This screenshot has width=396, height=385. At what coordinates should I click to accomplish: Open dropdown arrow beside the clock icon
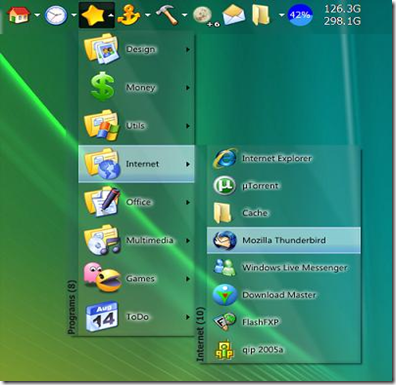coord(74,15)
